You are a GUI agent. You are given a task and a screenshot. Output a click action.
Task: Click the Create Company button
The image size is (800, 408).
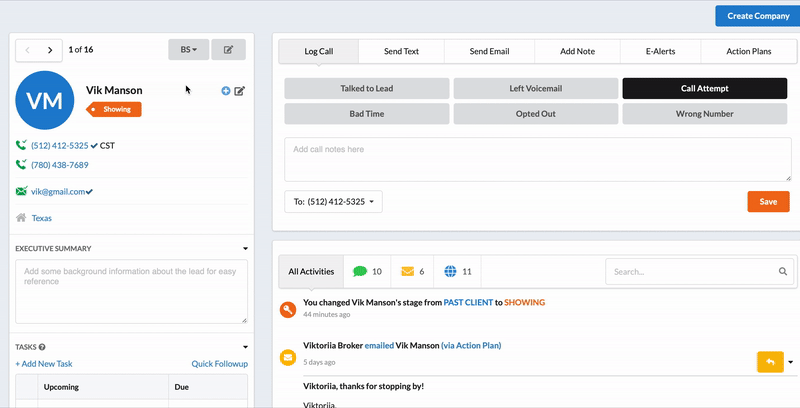click(x=757, y=16)
